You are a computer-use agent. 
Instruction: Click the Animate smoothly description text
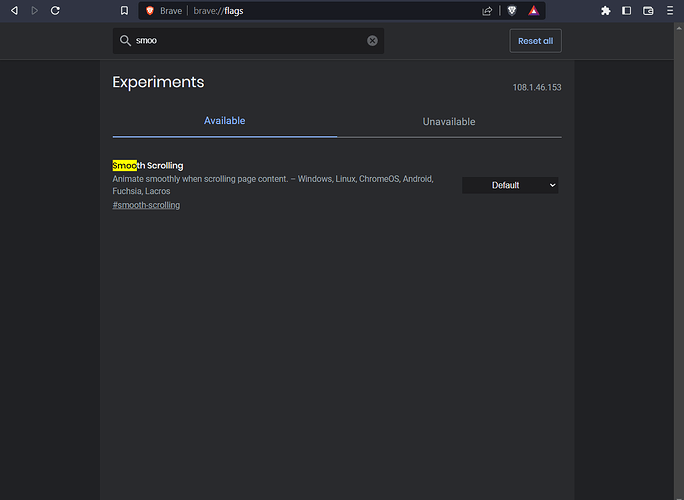click(273, 185)
